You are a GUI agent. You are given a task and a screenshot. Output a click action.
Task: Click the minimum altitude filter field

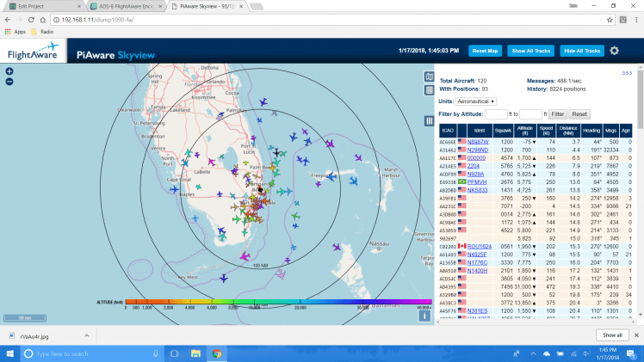point(496,114)
